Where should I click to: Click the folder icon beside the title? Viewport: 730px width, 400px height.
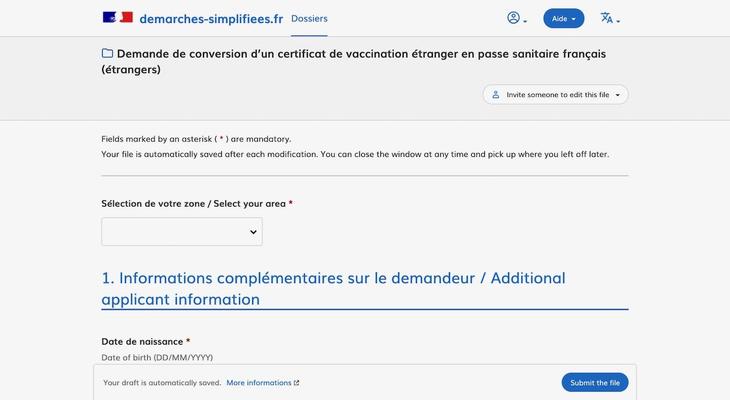click(x=107, y=53)
